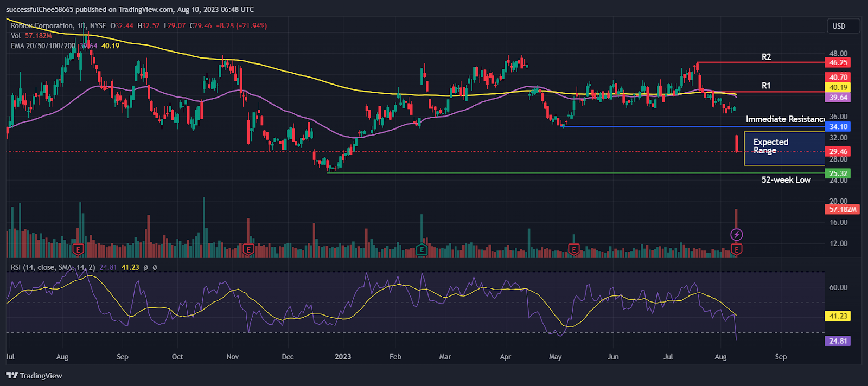Click the green earnings E marker near February

422,250
